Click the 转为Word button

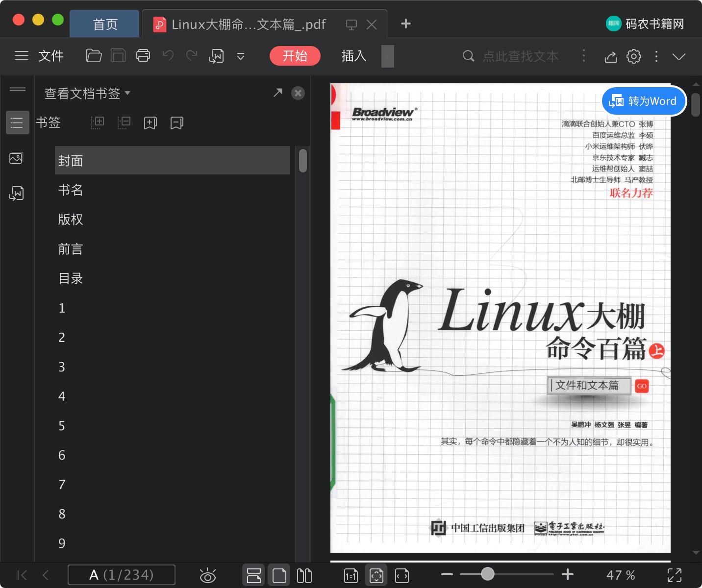coord(644,101)
